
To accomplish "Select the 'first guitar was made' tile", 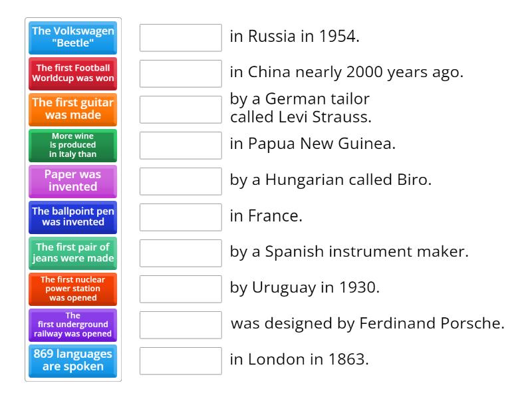I will pyautogui.click(x=72, y=110).
